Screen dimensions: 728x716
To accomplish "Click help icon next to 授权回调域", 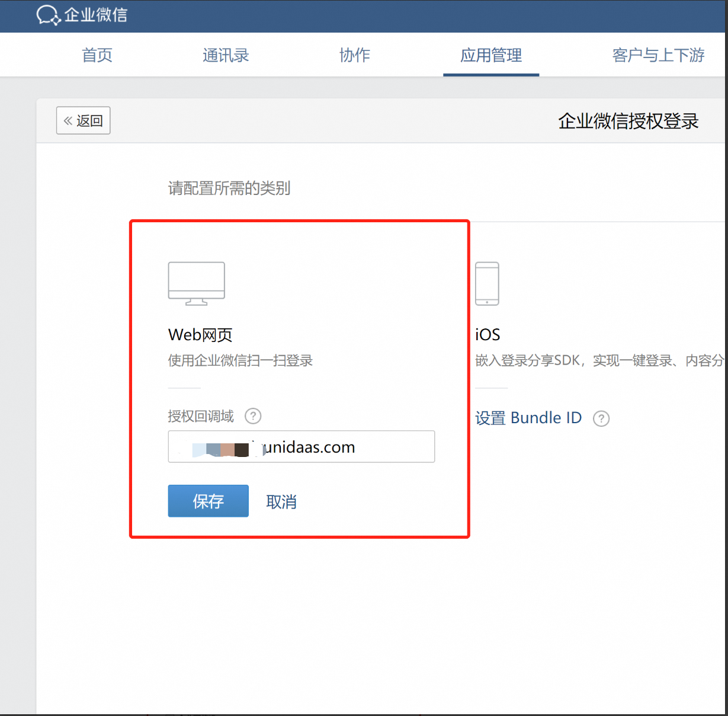I will (x=253, y=416).
